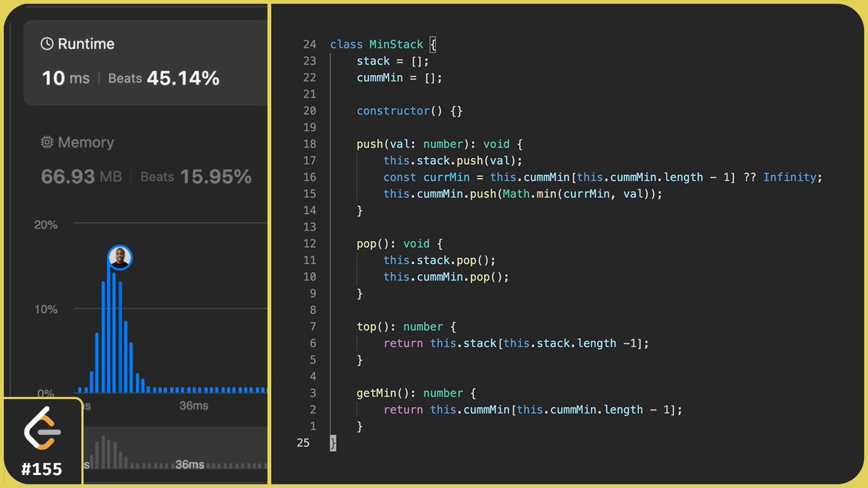
Task: Click the "10%" axis label
Action: 45,309
